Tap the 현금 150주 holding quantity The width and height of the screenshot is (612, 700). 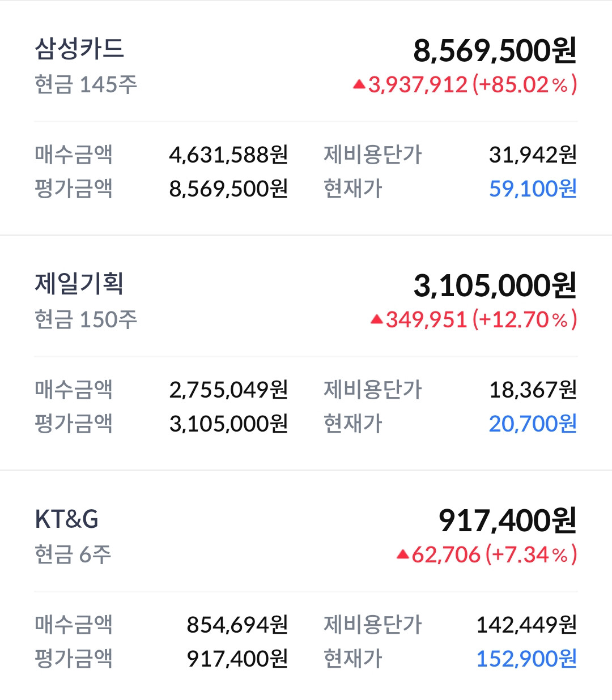pos(86,320)
